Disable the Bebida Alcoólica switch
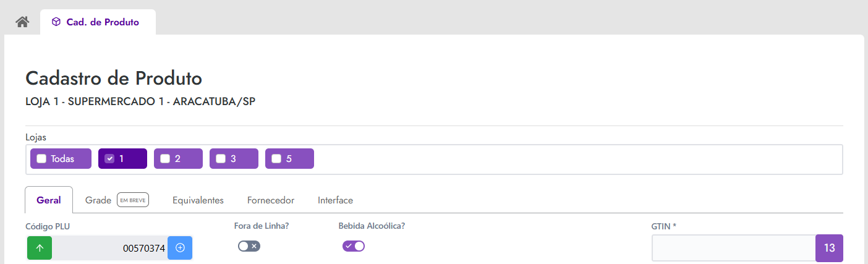The width and height of the screenshot is (868, 264). (354, 246)
